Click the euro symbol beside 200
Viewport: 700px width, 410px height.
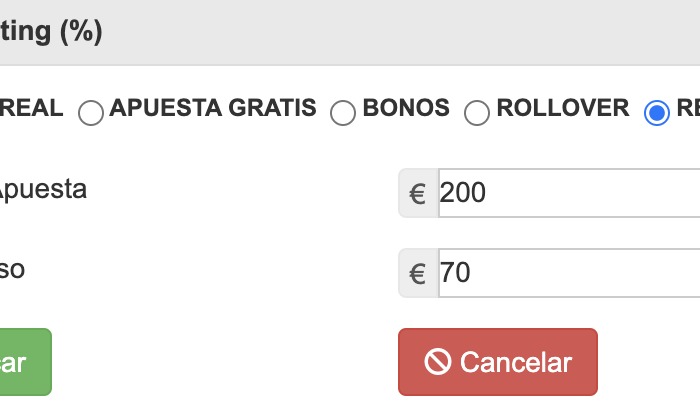[x=418, y=194]
